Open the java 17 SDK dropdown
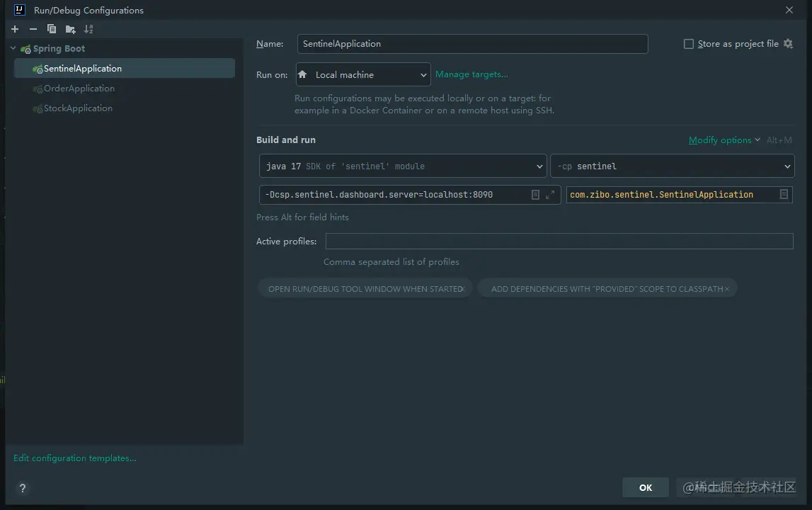 (x=403, y=166)
